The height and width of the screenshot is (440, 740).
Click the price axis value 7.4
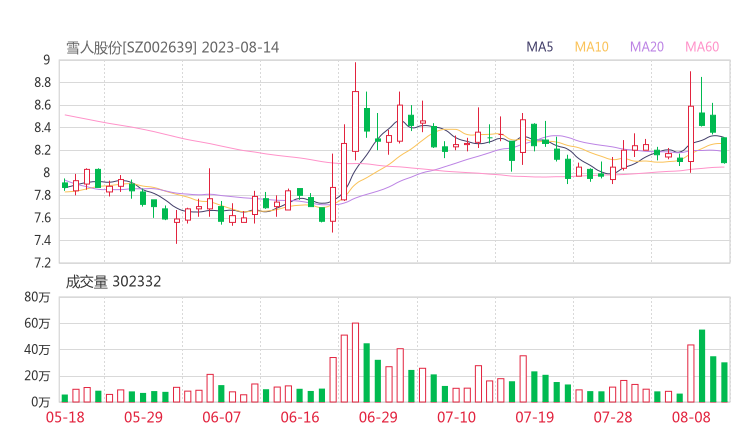pos(42,241)
